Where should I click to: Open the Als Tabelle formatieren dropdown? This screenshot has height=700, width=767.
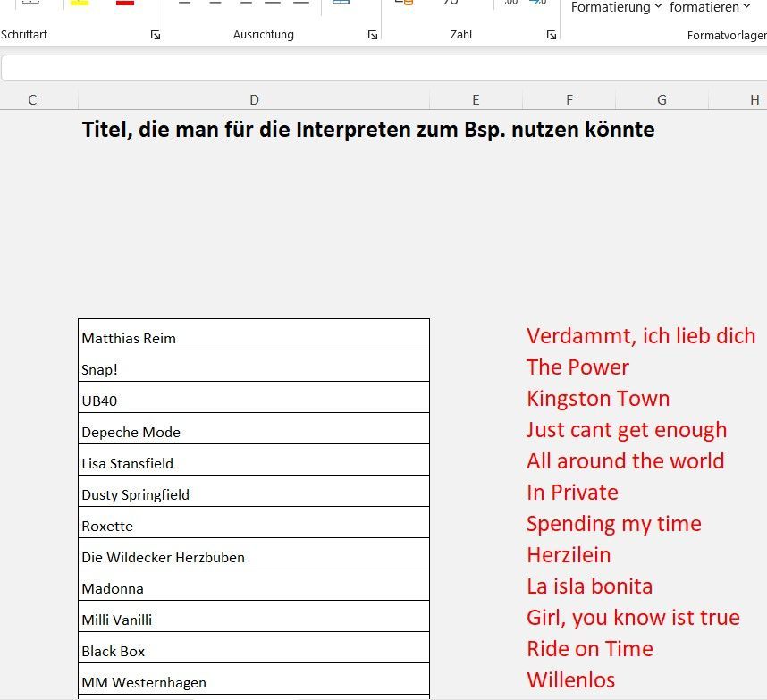[706, 7]
